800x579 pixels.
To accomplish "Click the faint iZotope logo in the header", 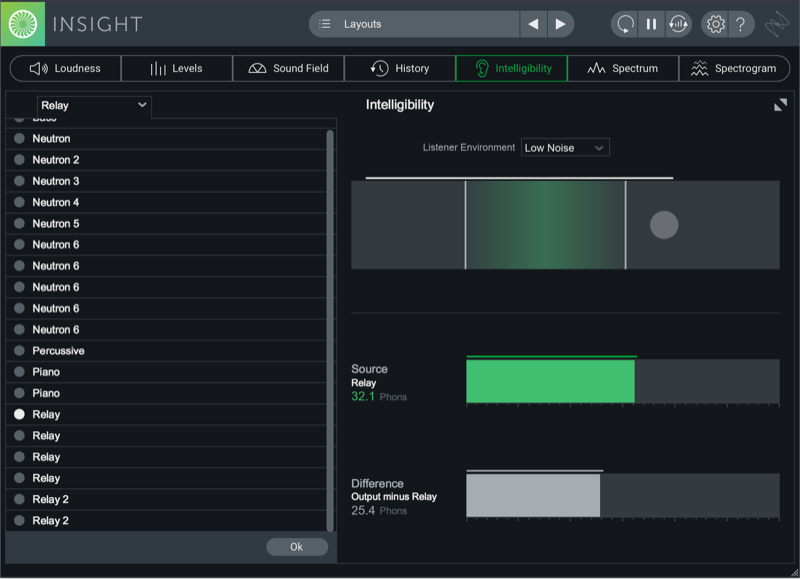I will [777, 24].
